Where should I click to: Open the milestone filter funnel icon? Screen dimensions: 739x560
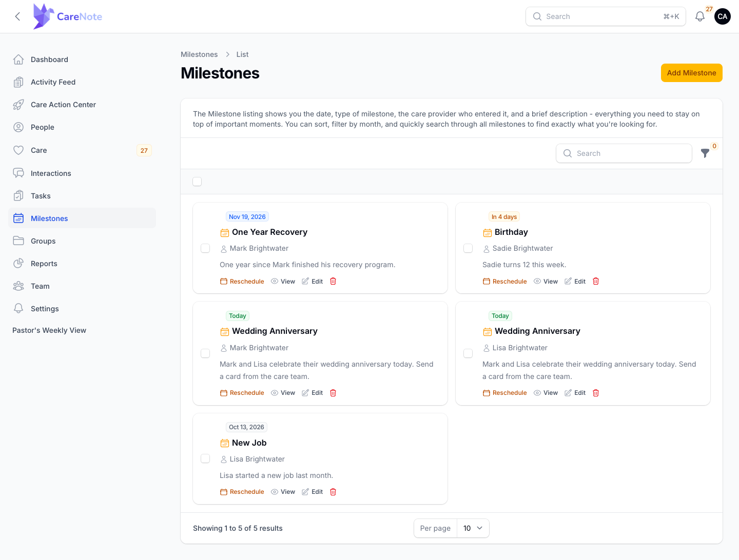(705, 153)
